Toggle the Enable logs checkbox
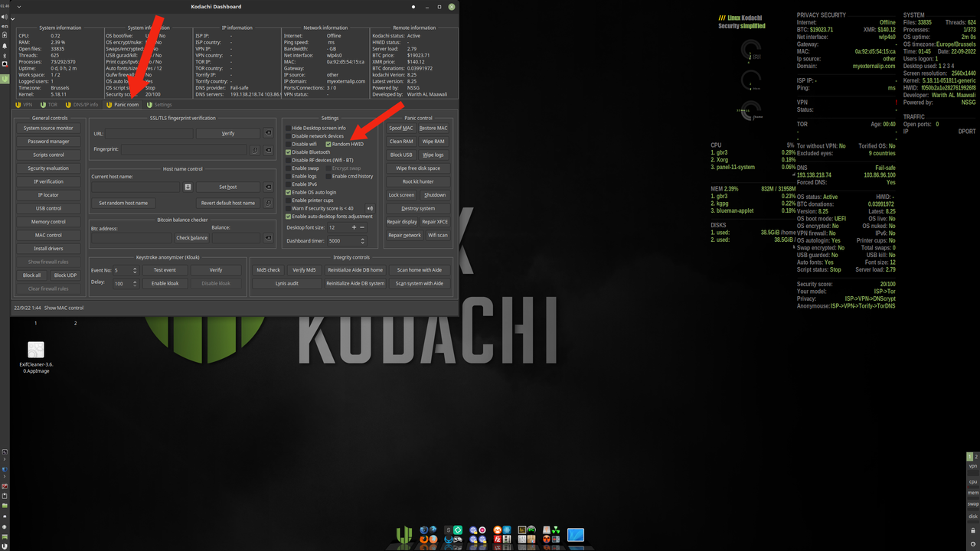 pos(288,176)
